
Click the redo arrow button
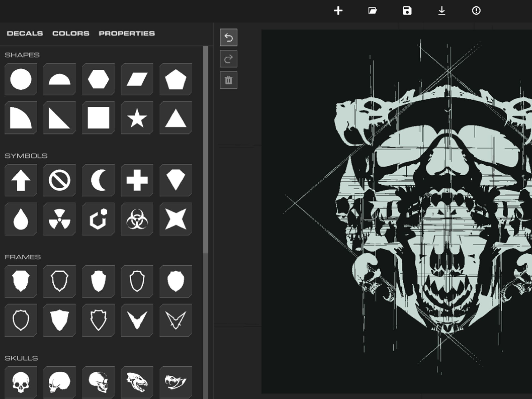coord(229,59)
